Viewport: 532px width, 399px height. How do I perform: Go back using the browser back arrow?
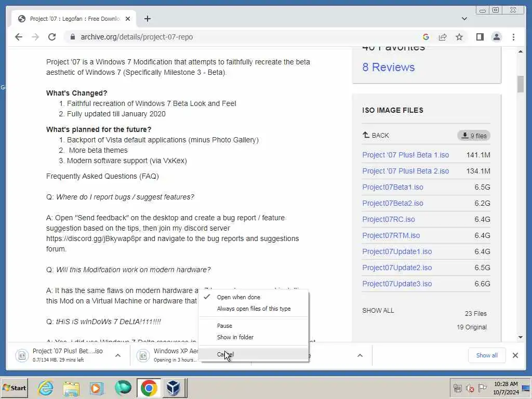click(19, 37)
